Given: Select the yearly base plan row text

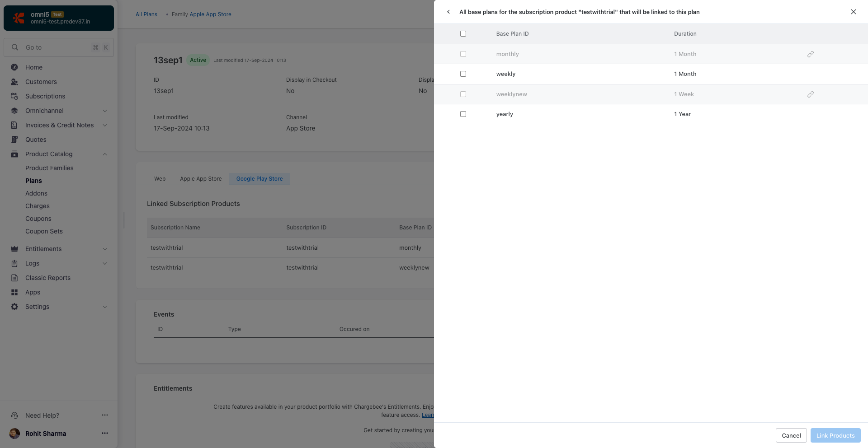Looking at the screenshot, I should click(x=505, y=114).
